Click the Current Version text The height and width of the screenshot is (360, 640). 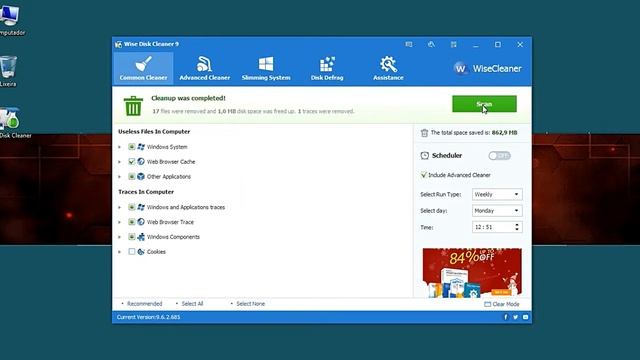[148, 317]
